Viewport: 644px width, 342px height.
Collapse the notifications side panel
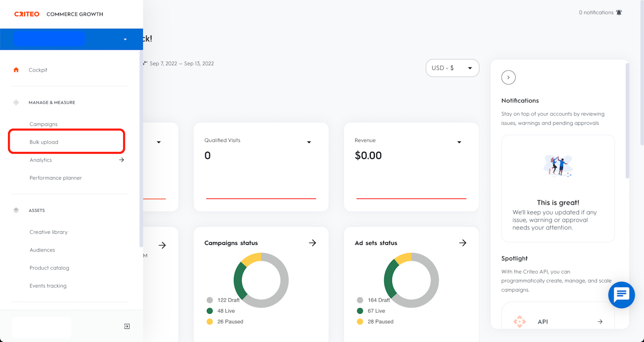(509, 78)
